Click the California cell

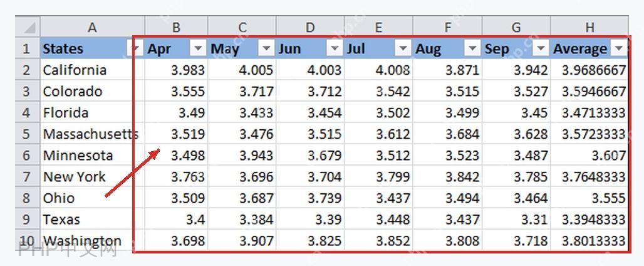[x=93, y=70]
